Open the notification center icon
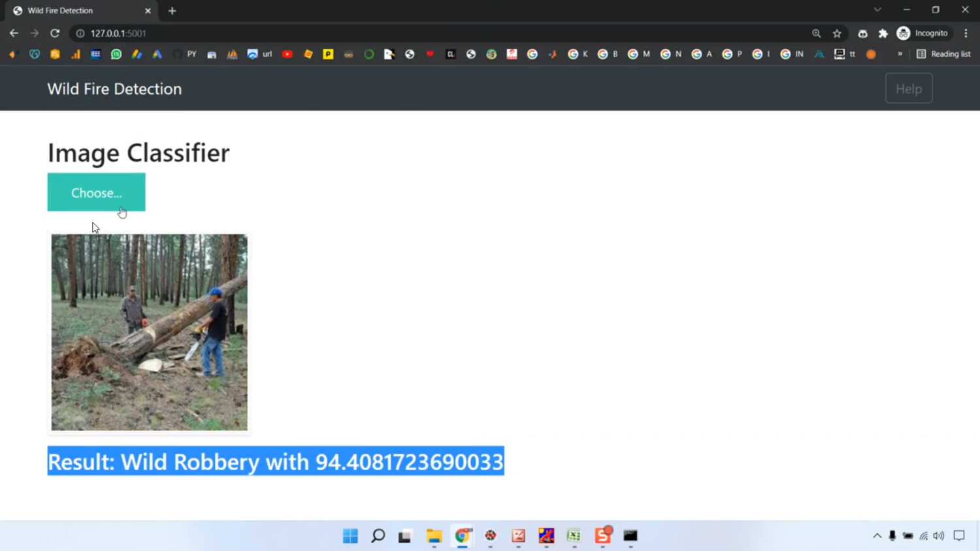This screenshot has width=980, height=551. (x=959, y=536)
